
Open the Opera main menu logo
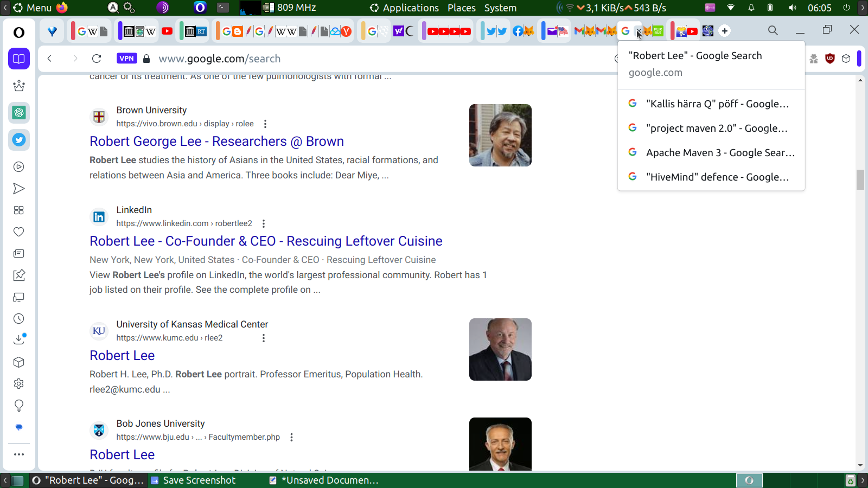[19, 33]
